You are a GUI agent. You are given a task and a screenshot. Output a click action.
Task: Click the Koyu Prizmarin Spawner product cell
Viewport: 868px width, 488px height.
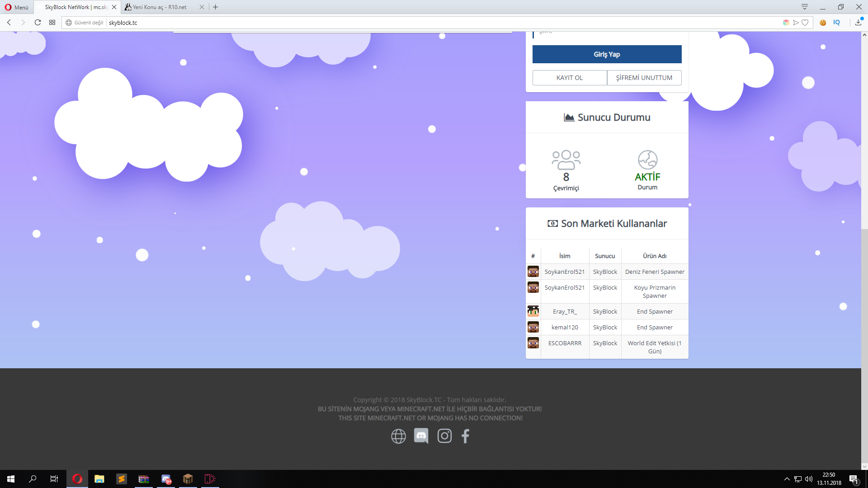tap(655, 291)
